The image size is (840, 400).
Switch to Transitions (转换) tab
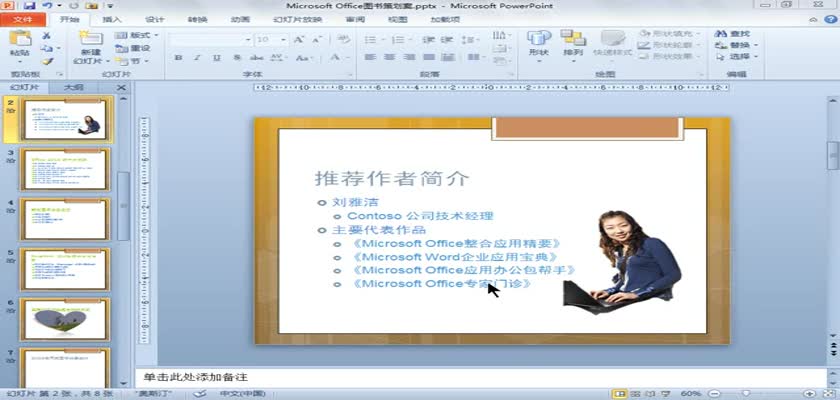click(x=198, y=20)
